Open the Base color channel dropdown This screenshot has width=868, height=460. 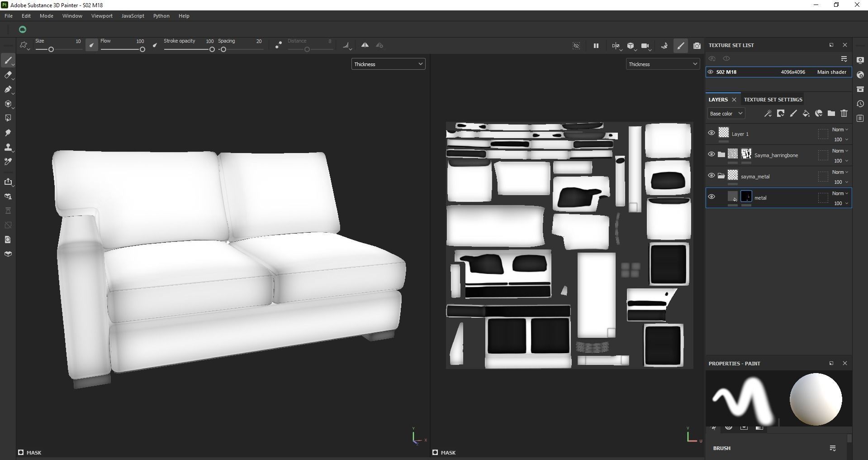tap(726, 114)
